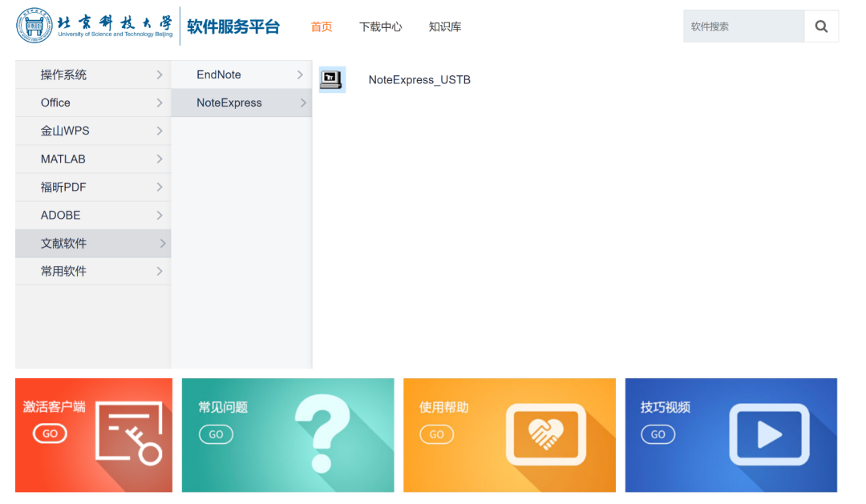Click the 使用帮助 banner title
Viewport: 866px width, 504px height.
click(x=444, y=407)
